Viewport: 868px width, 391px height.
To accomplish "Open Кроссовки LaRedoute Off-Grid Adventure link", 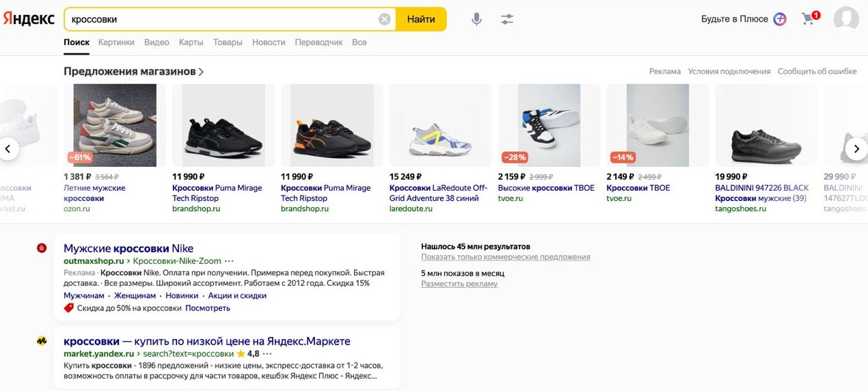I will (x=438, y=193).
